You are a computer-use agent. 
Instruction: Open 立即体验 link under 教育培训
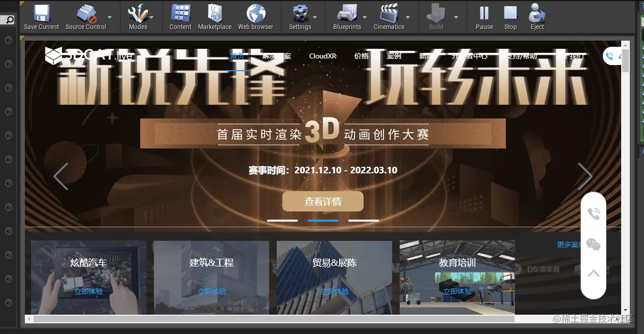(457, 292)
